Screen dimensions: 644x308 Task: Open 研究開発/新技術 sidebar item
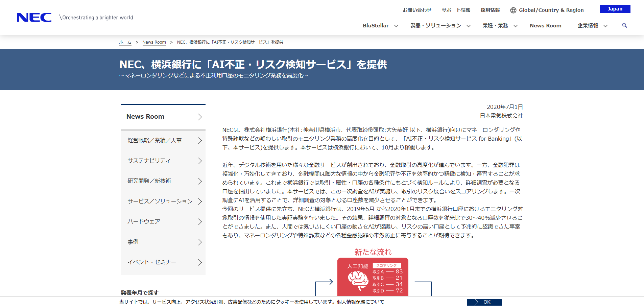pyautogui.click(x=163, y=181)
